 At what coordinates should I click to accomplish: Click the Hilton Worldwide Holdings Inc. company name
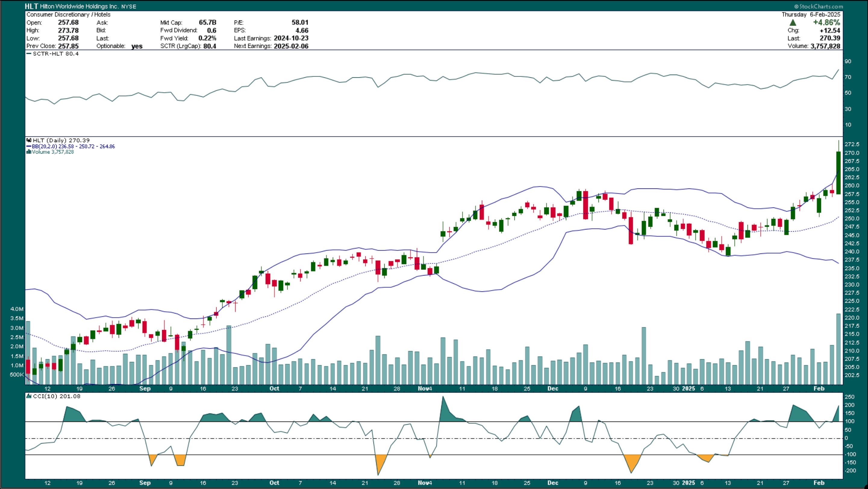point(79,6)
